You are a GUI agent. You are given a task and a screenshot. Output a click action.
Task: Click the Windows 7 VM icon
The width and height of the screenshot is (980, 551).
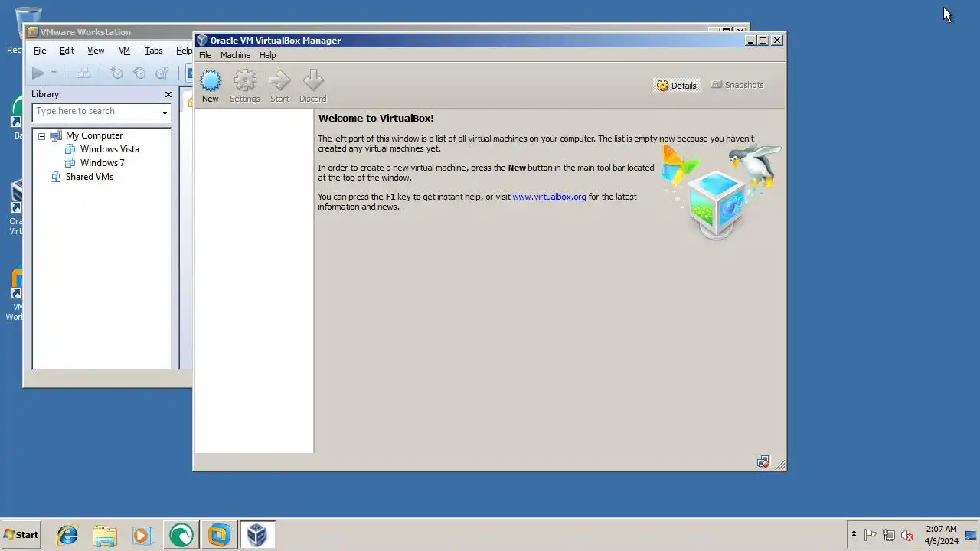(x=70, y=163)
